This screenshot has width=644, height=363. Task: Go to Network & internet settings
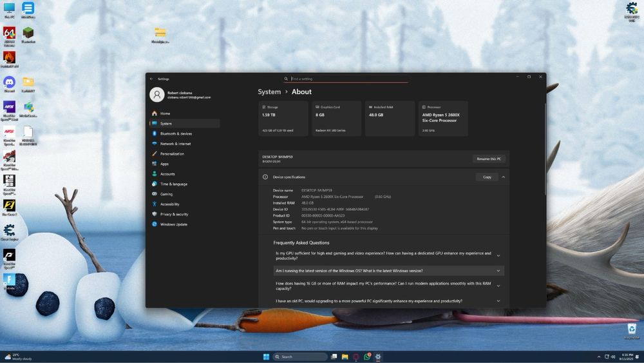tap(184, 144)
